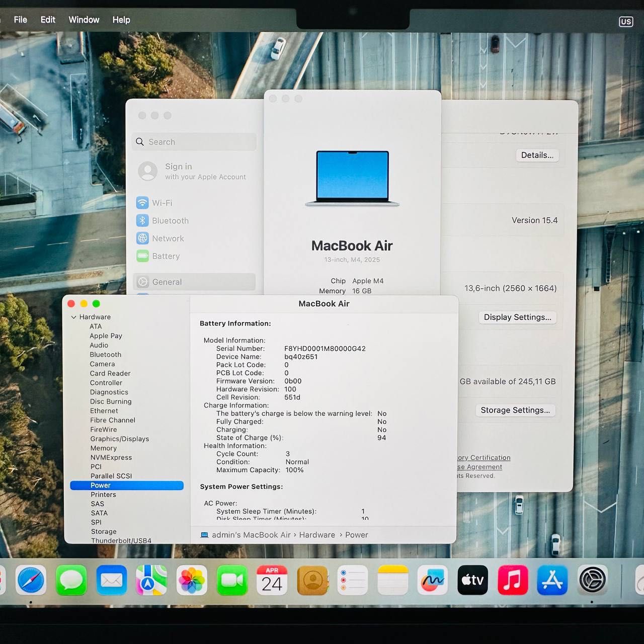
Task: Click computer icon in path bar
Action: (x=204, y=535)
